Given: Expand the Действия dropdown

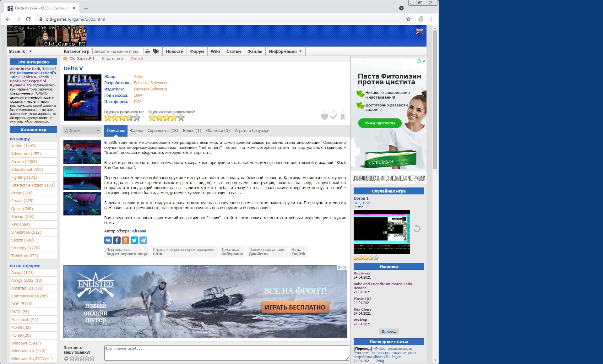Looking at the screenshot, I should pyautogui.click(x=82, y=131).
